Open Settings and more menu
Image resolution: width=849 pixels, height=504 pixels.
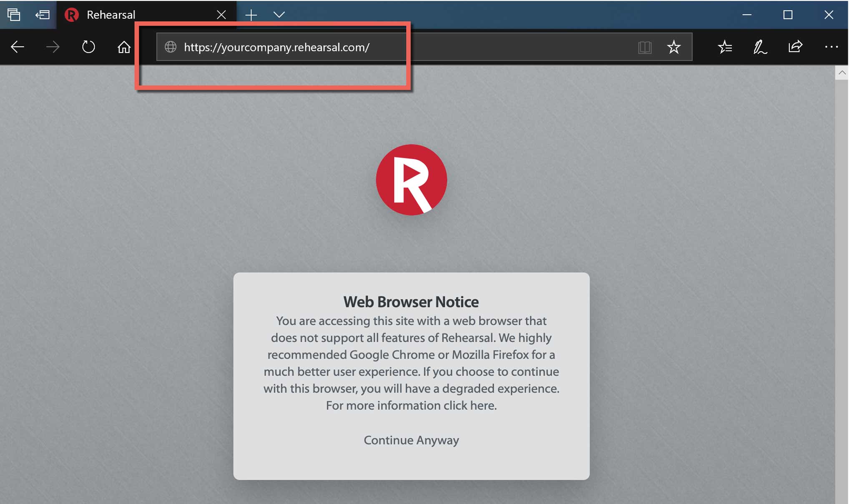tap(831, 47)
